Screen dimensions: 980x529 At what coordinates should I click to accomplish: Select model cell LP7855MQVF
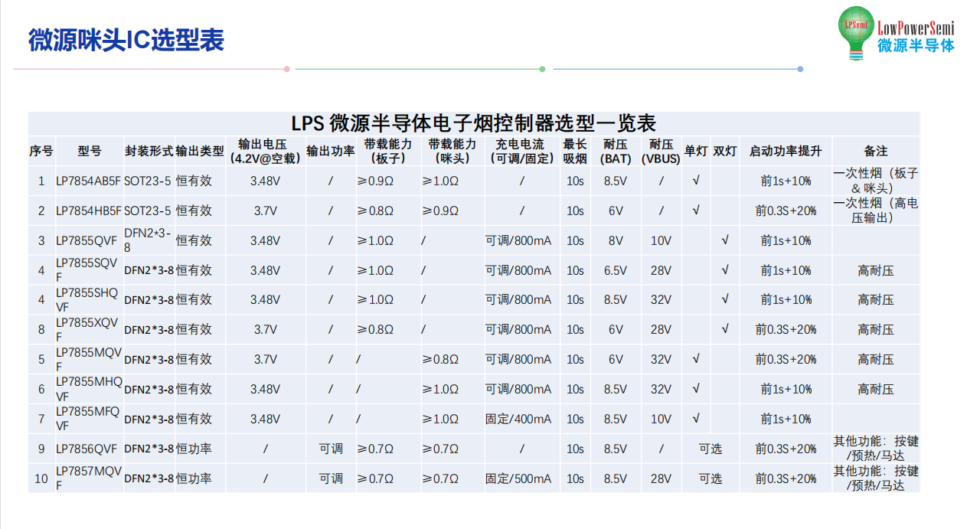click(87, 359)
